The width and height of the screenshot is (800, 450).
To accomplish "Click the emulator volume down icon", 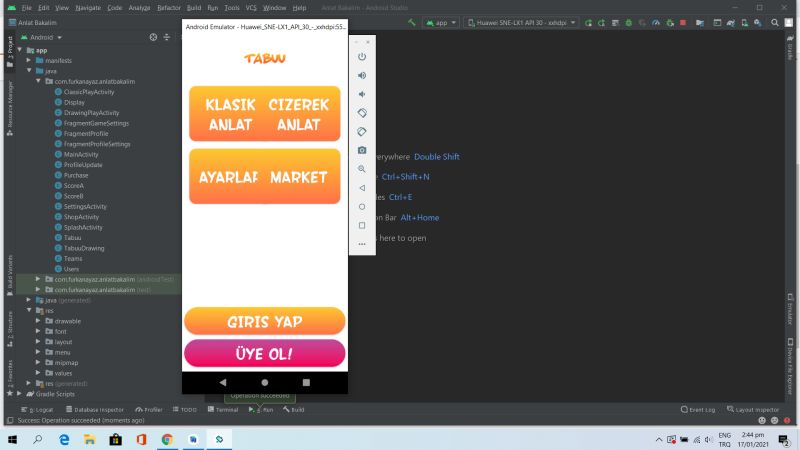I will [x=362, y=94].
